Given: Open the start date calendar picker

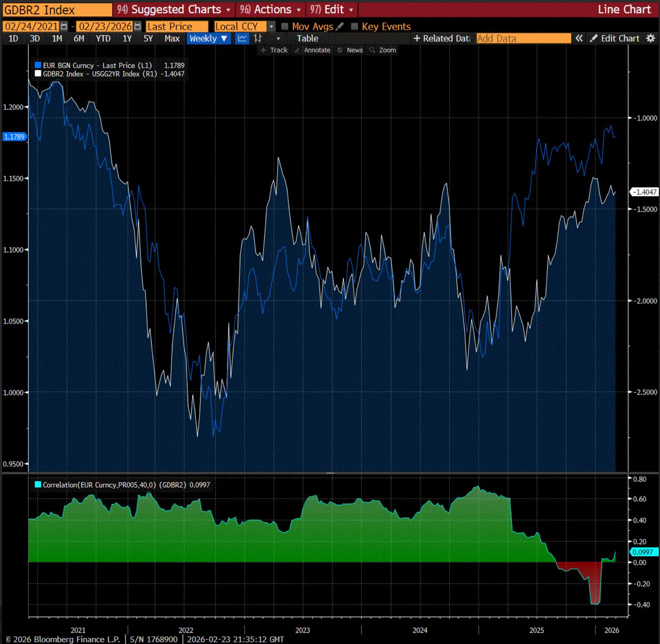Looking at the screenshot, I should click(x=64, y=26).
